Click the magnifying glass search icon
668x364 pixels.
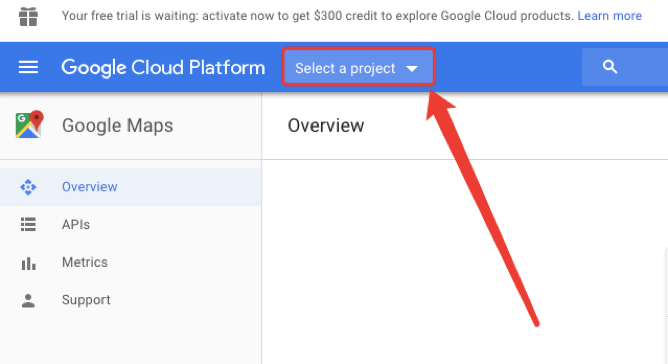[x=610, y=67]
